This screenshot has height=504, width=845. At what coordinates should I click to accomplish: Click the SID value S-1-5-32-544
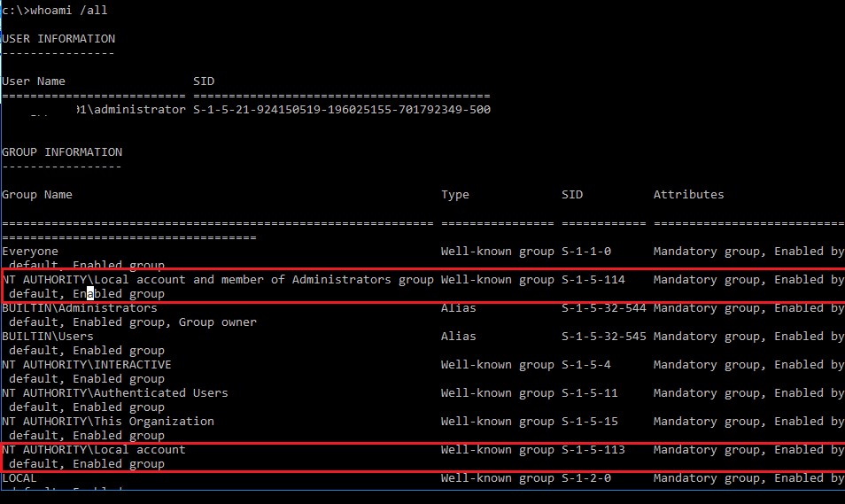click(x=603, y=307)
